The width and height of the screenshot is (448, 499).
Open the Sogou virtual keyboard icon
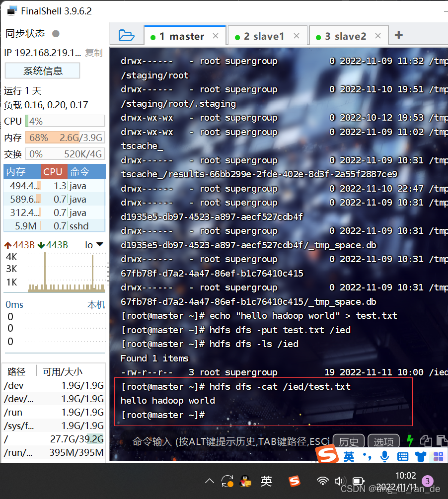[402, 456]
